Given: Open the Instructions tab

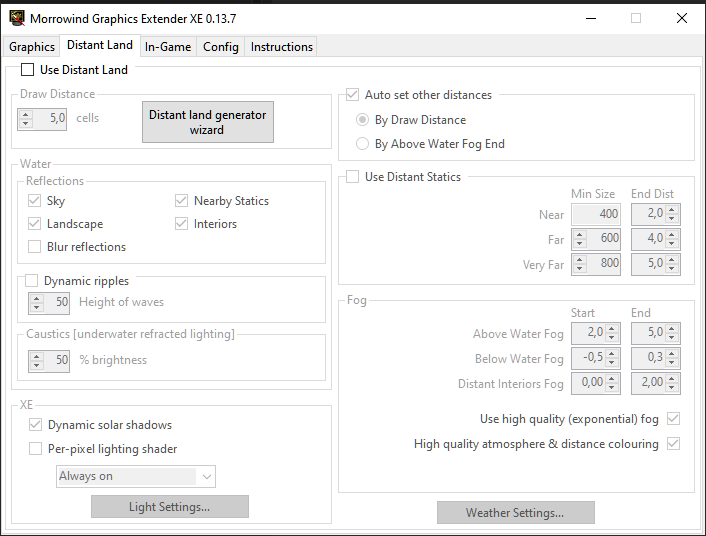Looking at the screenshot, I should (281, 47).
